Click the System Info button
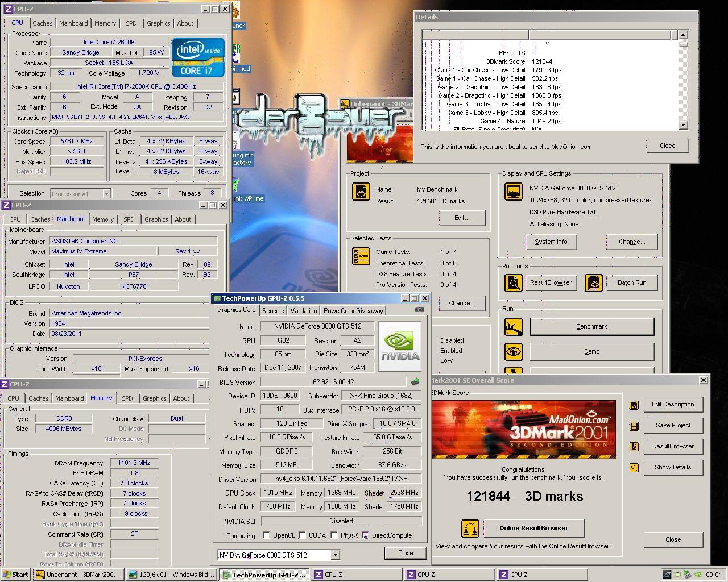The height and width of the screenshot is (582, 728). coord(551,242)
